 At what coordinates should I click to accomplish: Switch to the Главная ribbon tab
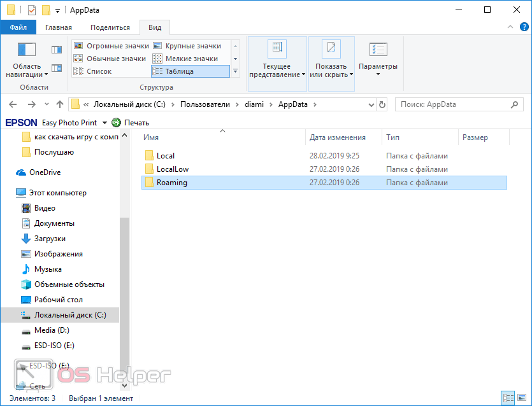coord(59,27)
